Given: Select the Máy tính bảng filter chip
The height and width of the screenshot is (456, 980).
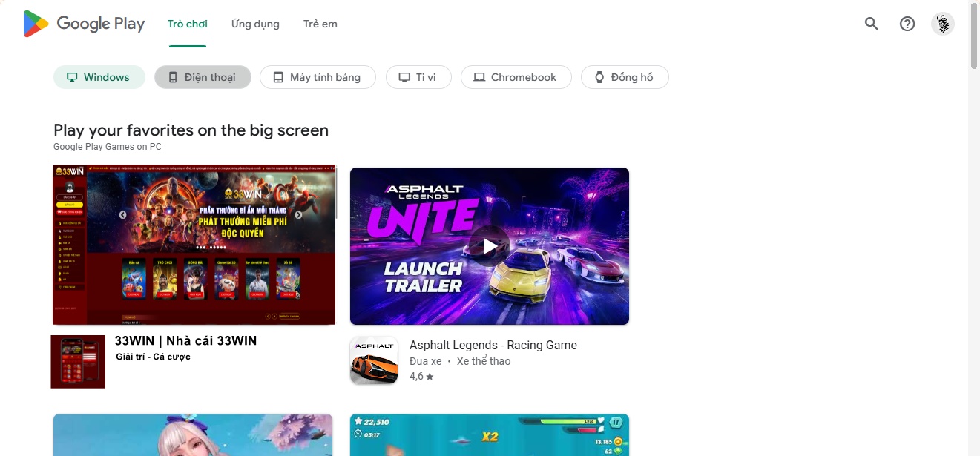Looking at the screenshot, I should click(318, 77).
